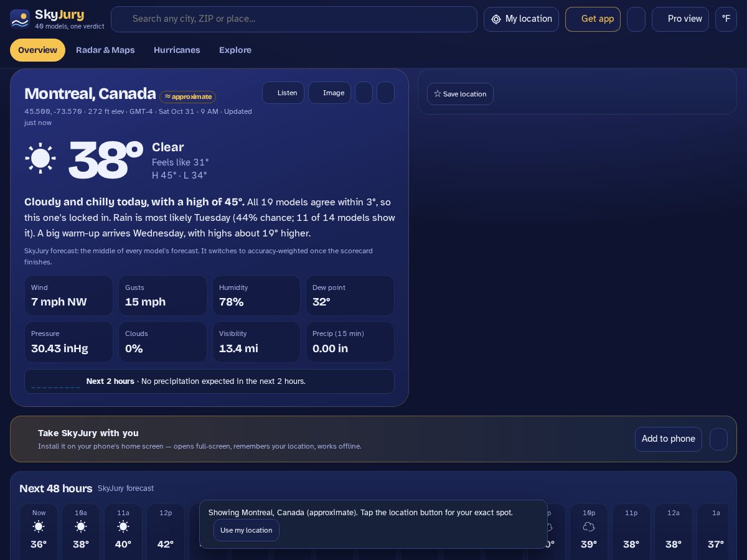
Task: Click the SkyJury logo icon
Action: pos(20,19)
